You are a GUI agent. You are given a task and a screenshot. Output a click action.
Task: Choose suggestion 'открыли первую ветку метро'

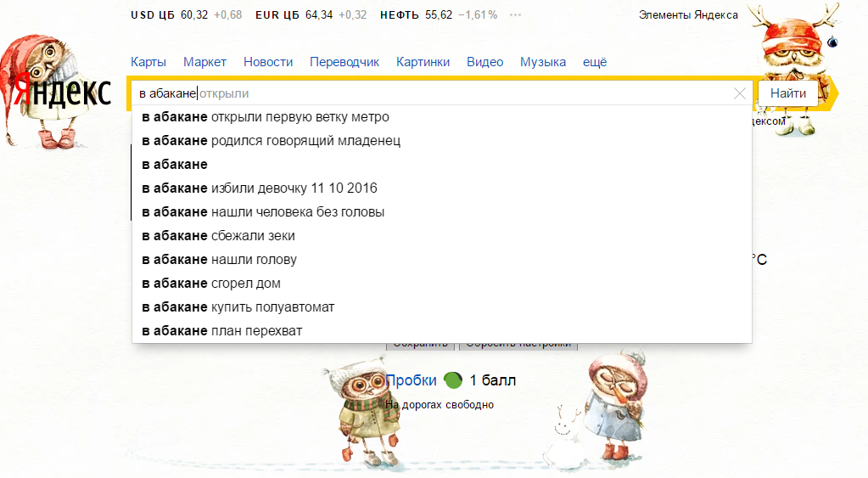[442, 117]
